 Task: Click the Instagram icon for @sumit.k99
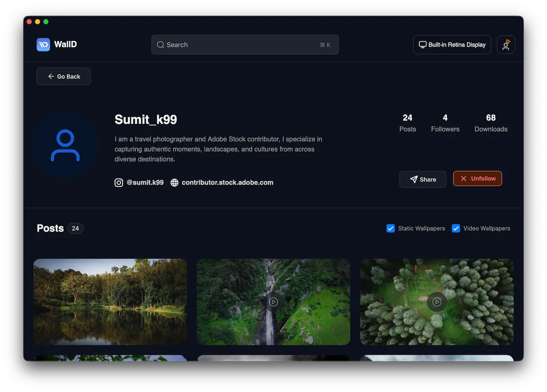[119, 183]
